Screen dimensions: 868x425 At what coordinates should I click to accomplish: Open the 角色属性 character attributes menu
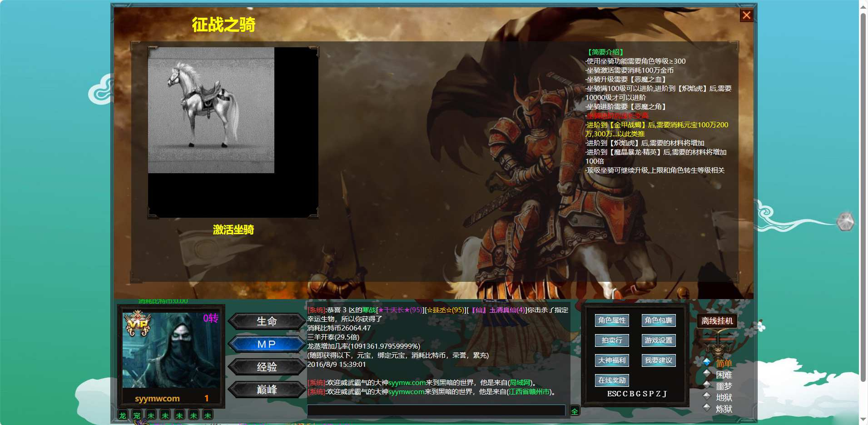(612, 320)
